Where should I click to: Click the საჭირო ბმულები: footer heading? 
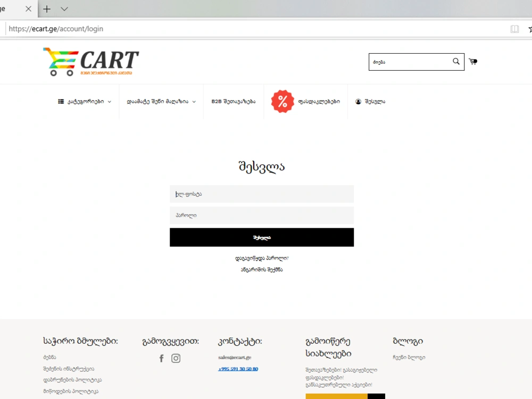pyautogui.click(x=80, y=342)
